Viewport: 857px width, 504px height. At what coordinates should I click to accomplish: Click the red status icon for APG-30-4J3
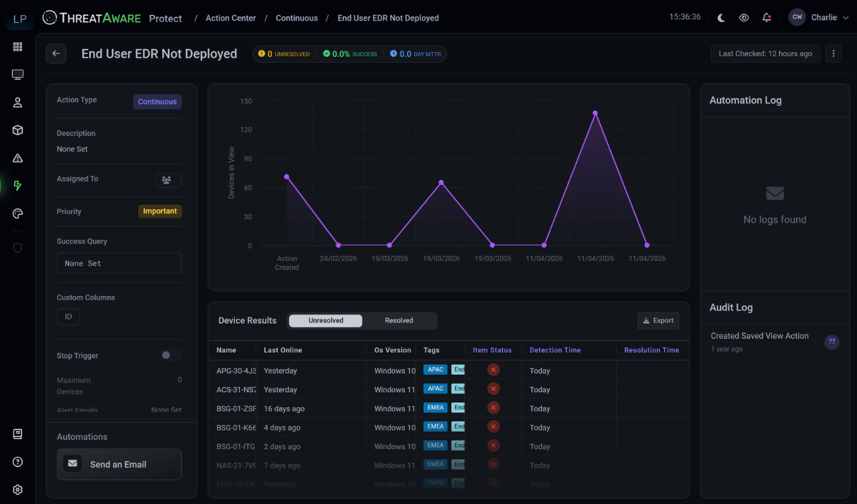click(493, 370)
